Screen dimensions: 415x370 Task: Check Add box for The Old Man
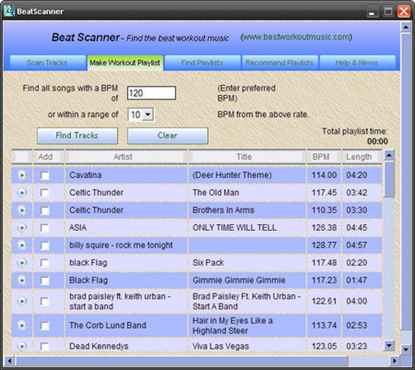tap(44, 193)
